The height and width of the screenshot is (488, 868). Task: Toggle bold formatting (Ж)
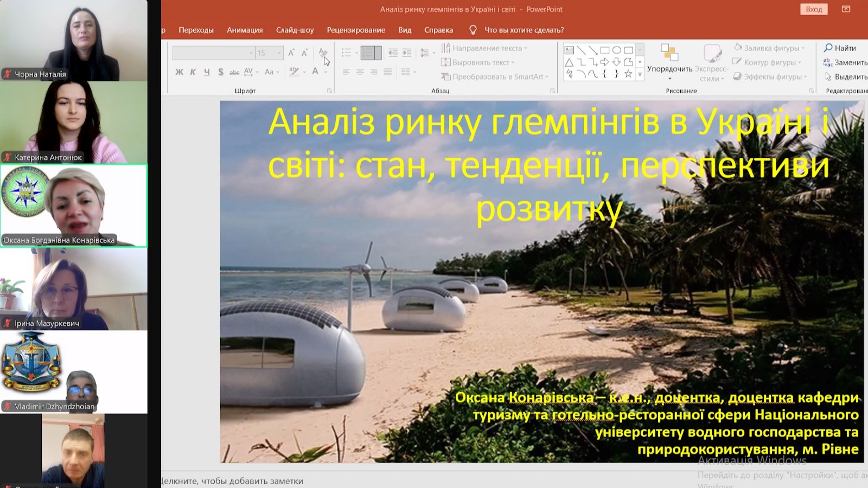tap(179, 72)
